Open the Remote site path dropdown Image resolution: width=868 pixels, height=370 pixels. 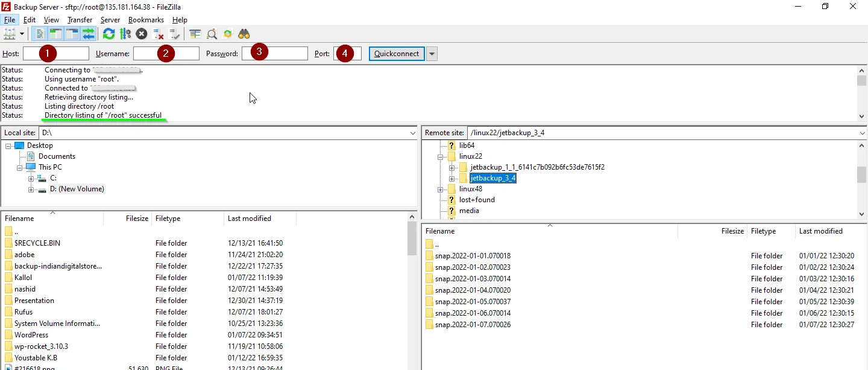pos(862,133)
